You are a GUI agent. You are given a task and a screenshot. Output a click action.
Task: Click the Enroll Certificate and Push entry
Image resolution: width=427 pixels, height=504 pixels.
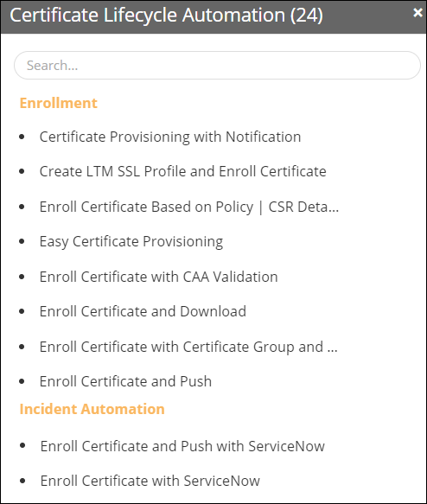coord(125,381)
